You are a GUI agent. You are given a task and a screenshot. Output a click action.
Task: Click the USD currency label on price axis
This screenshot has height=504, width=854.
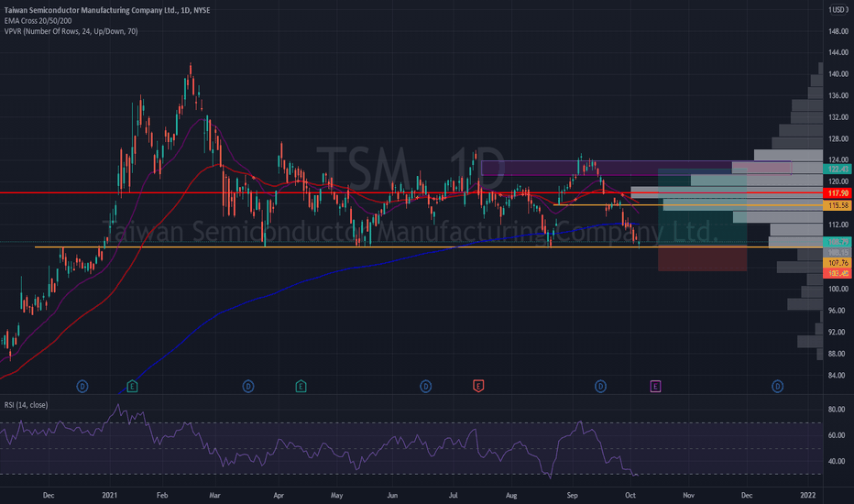point(838,10)
